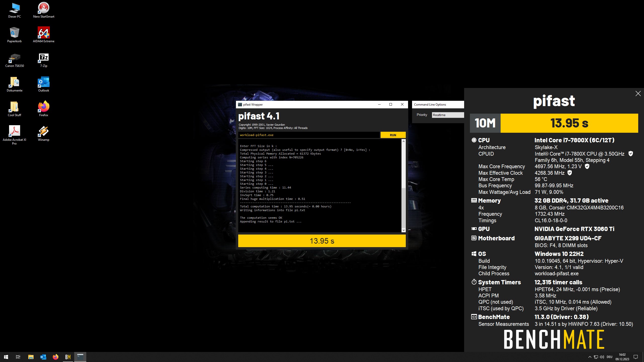Viewport: 644px width, 362px height.
Task: Click GIGABYTE X299 UD4-CF motherboard text
Action: coord(568,238)
